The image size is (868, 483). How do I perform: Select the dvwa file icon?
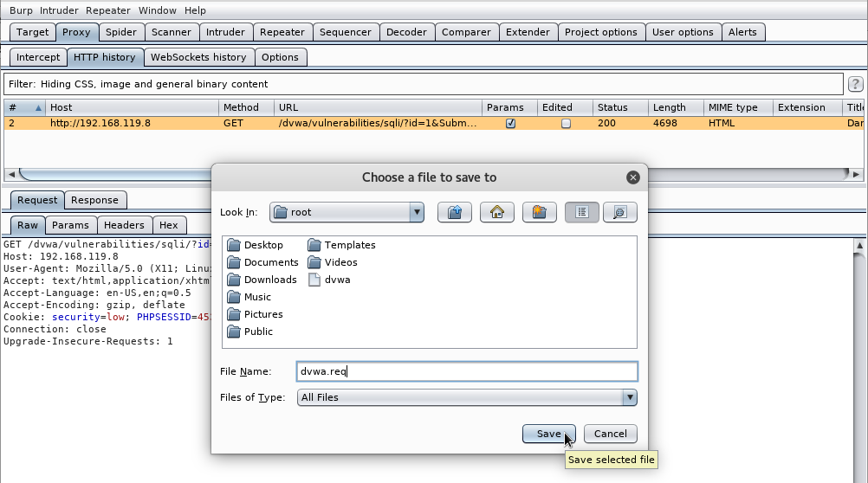[x=314, y=280]
